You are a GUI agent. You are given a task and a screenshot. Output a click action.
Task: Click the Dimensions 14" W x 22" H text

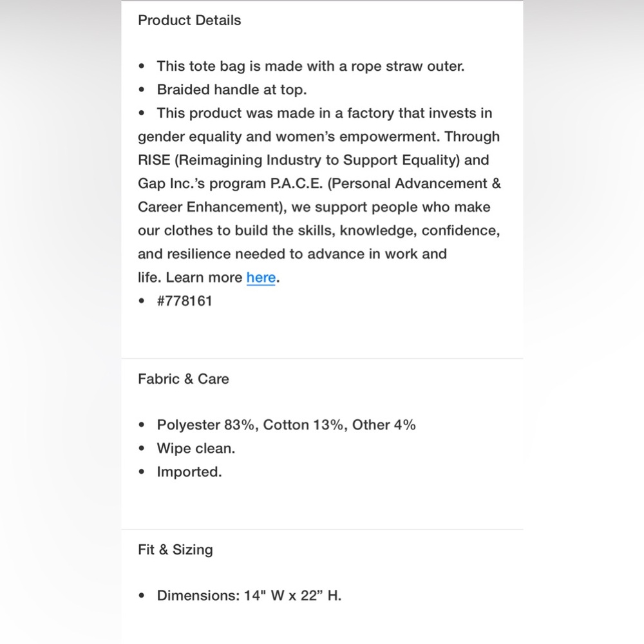(x=249, y=596)
